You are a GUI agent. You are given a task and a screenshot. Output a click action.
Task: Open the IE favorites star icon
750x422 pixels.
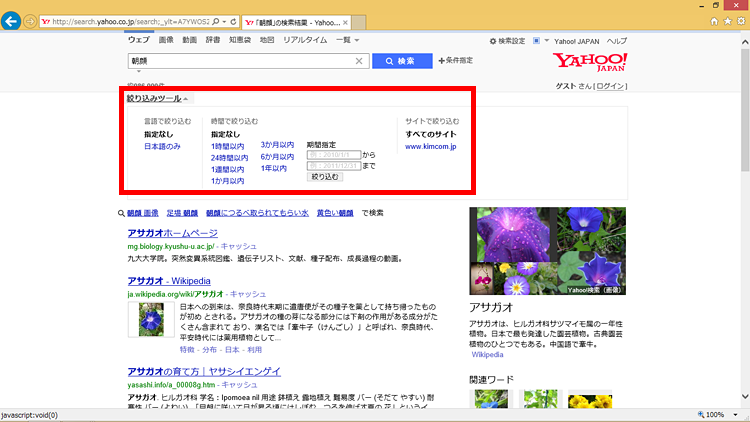(726, 20)
